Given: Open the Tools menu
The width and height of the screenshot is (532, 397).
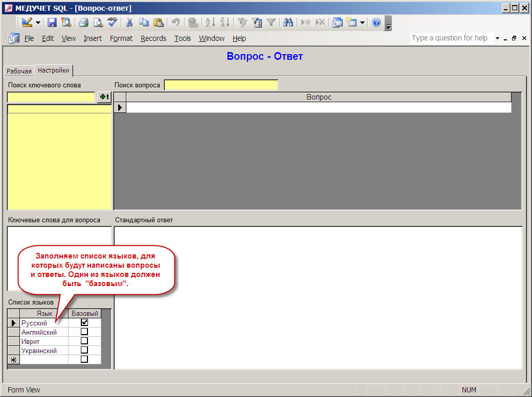Looking at the screenshot, I should coord(183,38).
